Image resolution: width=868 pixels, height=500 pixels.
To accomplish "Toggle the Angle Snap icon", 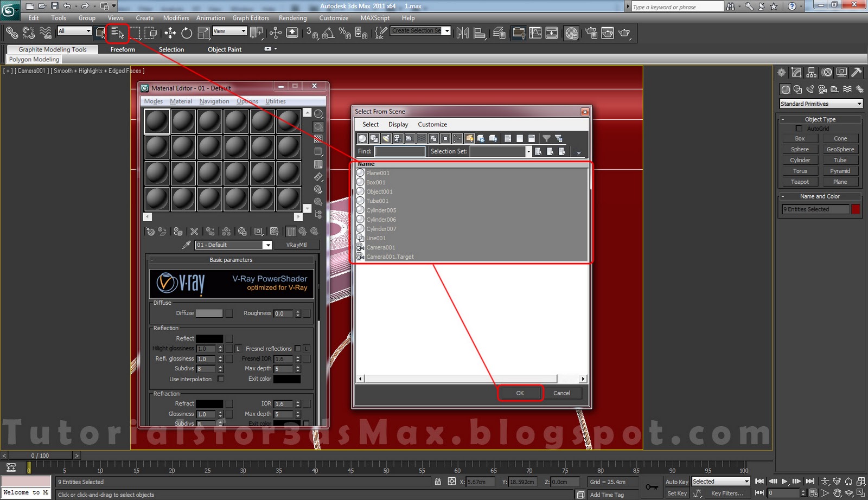I will [x=328, y=33].
